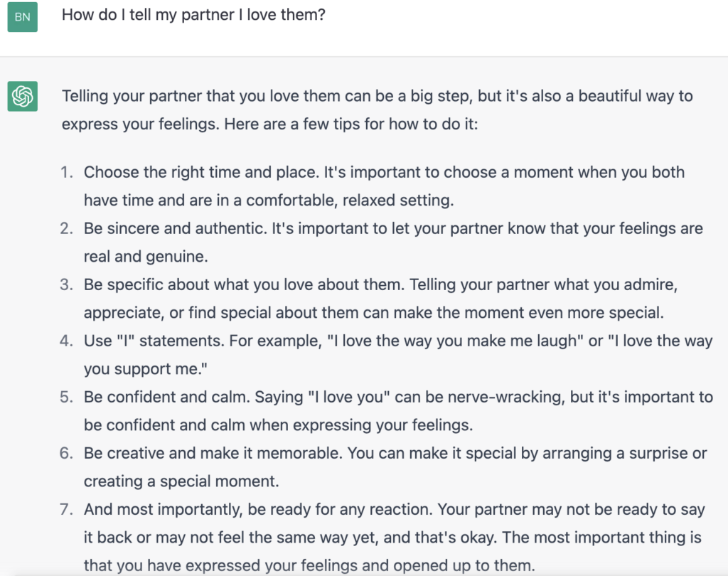Select the user question about telling partner

click(x=193, y=15)
